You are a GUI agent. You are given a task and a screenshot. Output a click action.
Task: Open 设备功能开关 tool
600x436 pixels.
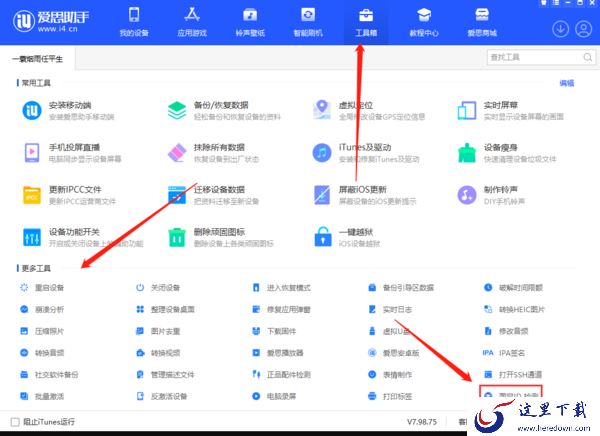click(x=83, y=237)
